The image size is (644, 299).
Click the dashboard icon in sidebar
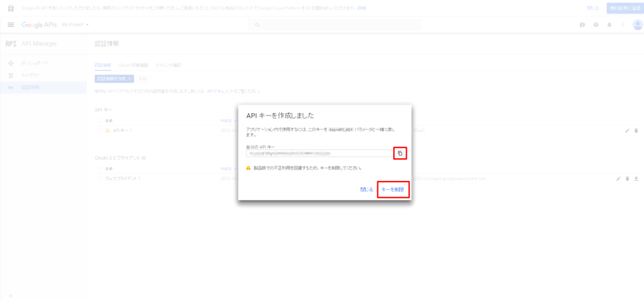pyautogui.click(x=11, y=63)
